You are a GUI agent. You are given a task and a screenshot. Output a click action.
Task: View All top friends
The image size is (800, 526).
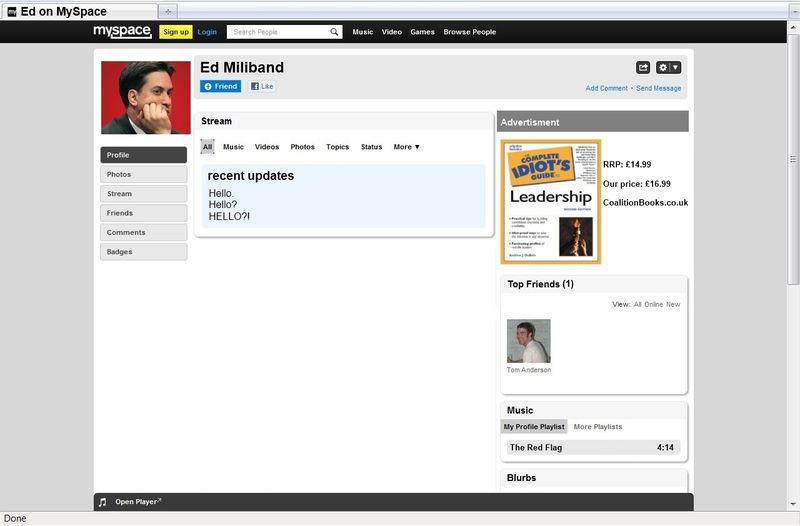click(x=638, y=305)
